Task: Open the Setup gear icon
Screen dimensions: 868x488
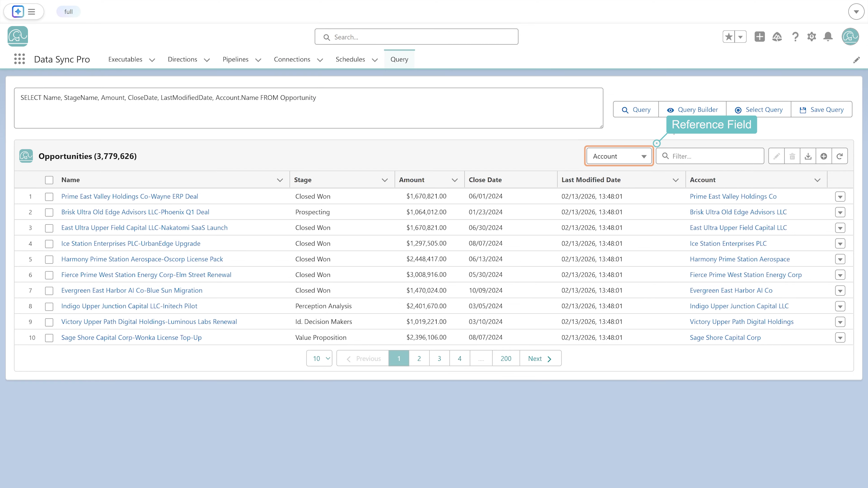Action: (x=812, y=37)
